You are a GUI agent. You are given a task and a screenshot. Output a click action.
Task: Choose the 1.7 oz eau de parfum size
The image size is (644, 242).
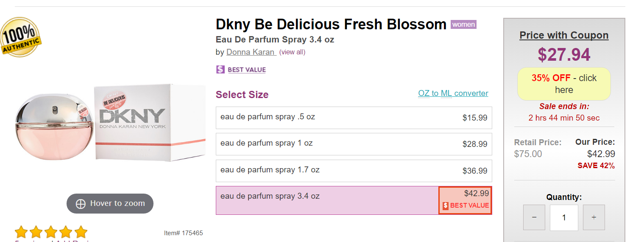pos(354,171)
